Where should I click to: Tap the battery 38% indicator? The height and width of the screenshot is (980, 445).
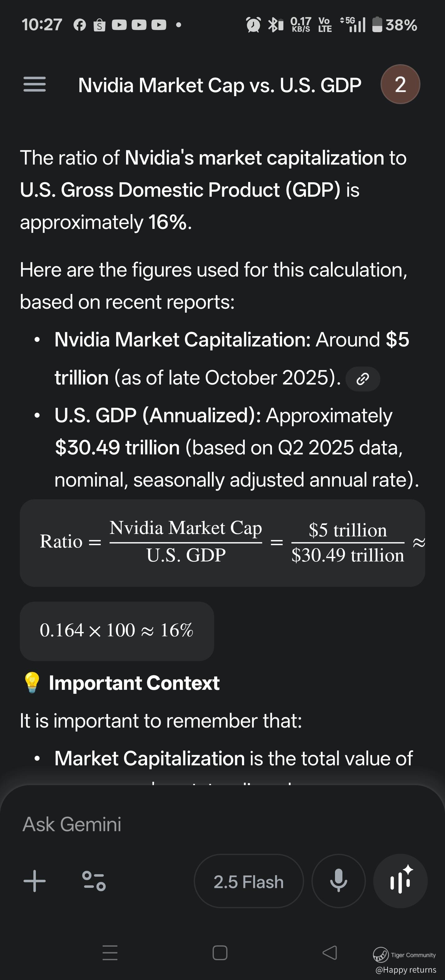tap(394, 25)
